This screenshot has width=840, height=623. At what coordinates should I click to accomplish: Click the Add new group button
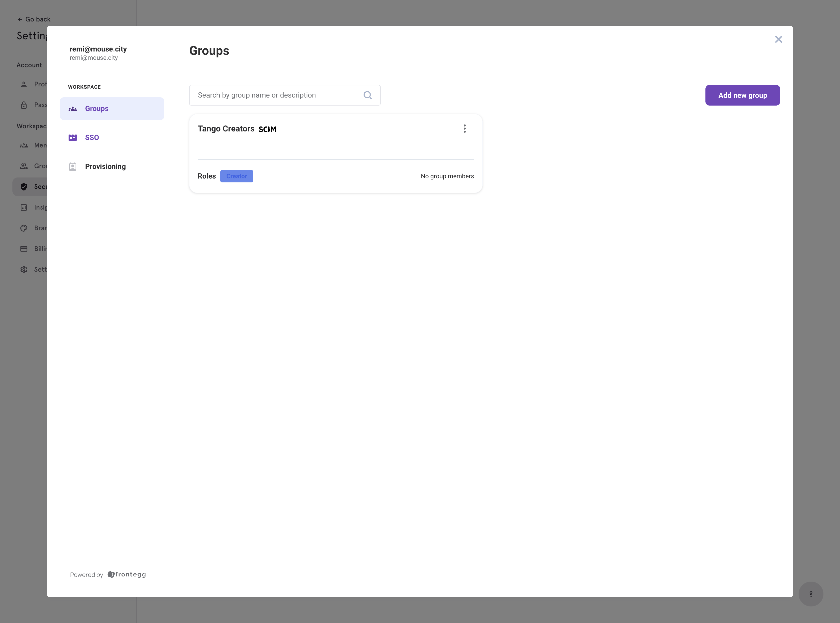[x=743, y=95]
